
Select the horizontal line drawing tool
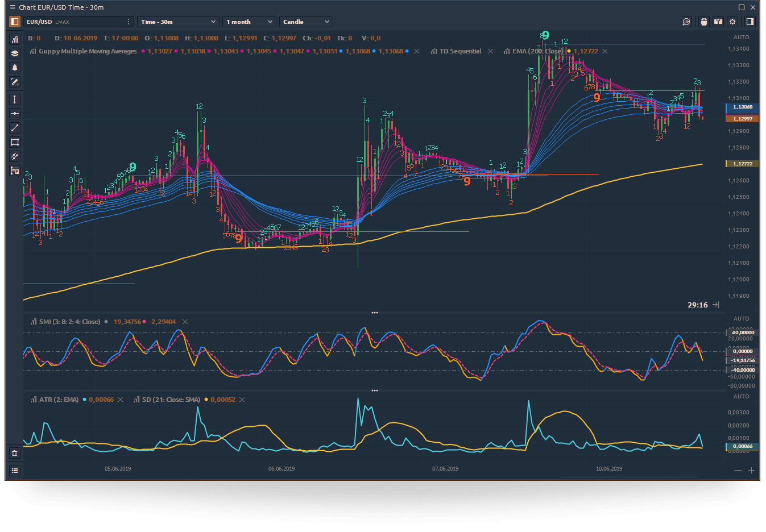click(15, 114)
